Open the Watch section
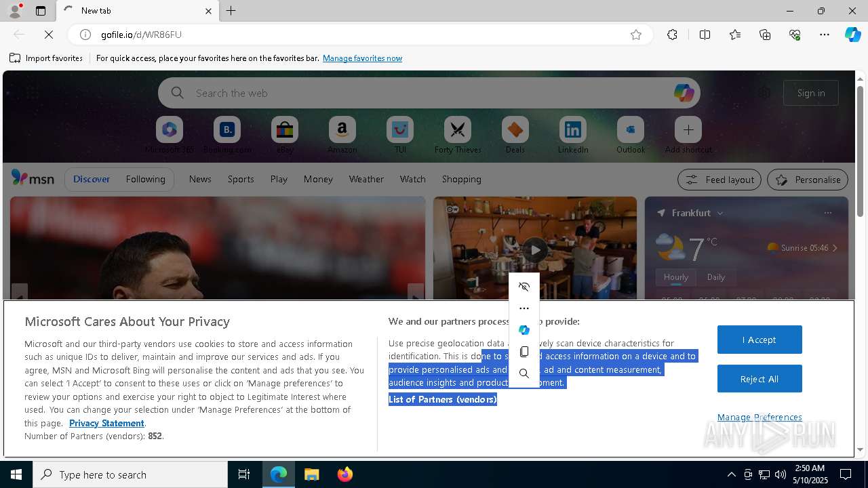 click(412, 179)
